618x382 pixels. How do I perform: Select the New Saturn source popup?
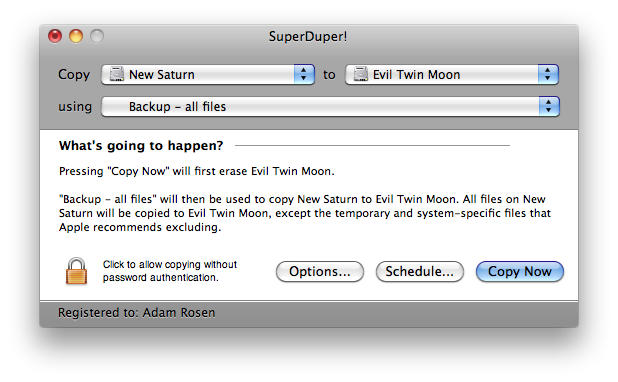tap(208, 74)
